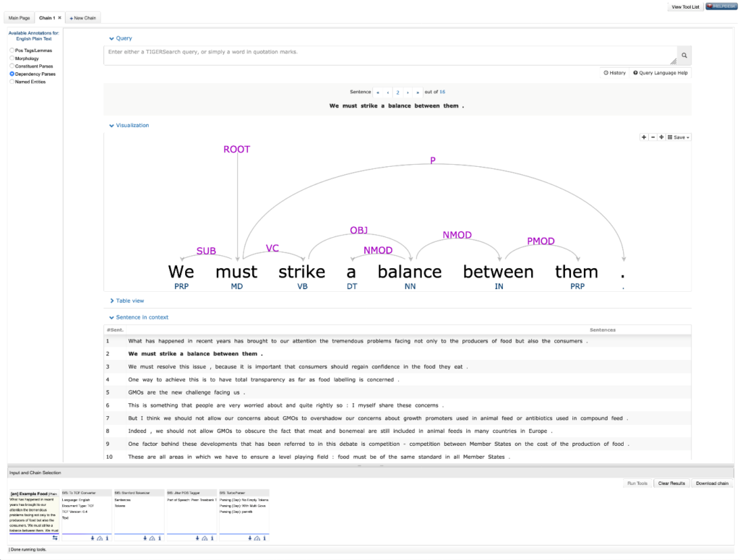Select the Constituent Parses radio option
This screenshot has width=740, height=560.
[12, 66]
